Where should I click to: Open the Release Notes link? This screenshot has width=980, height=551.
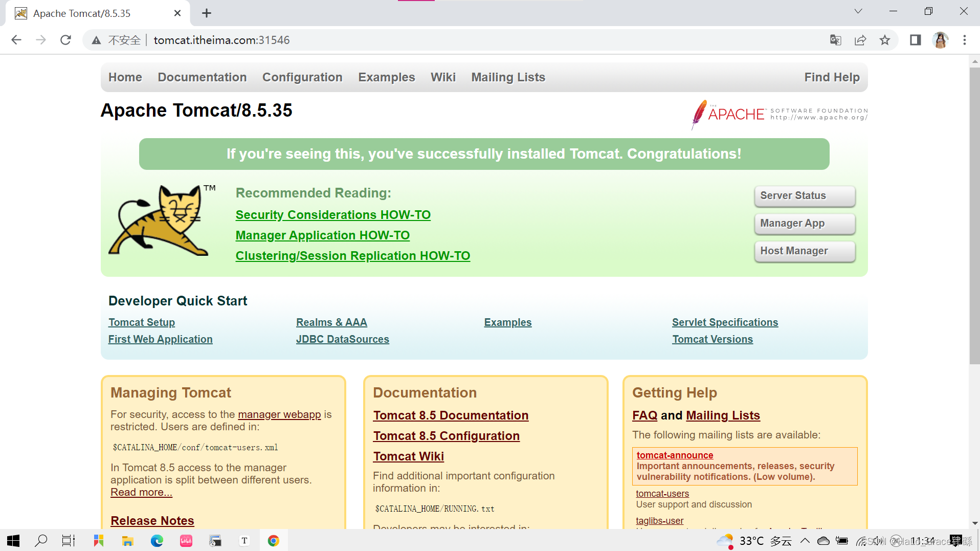[152, 521]
